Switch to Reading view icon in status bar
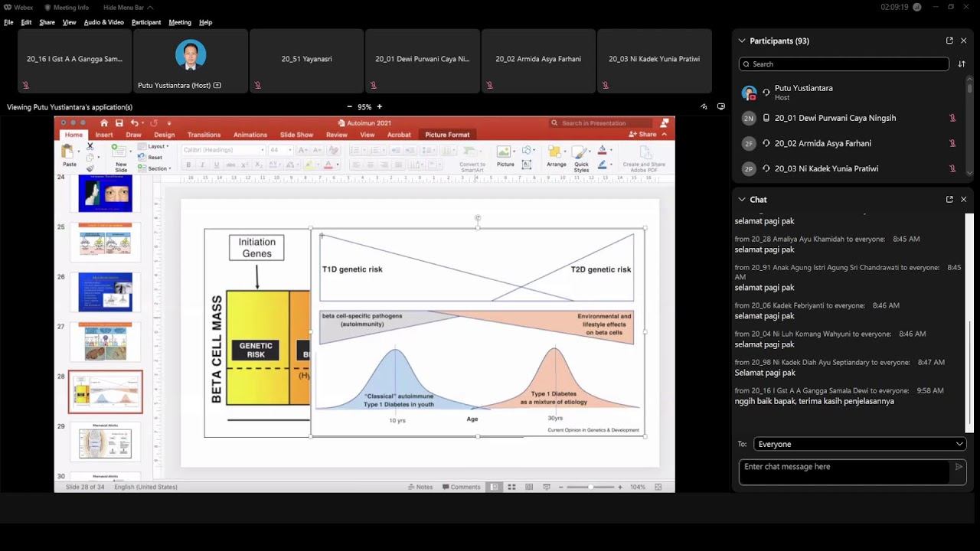Image resolution: width=980 pixels, height=551 pixels. click(x=529, y=487)
